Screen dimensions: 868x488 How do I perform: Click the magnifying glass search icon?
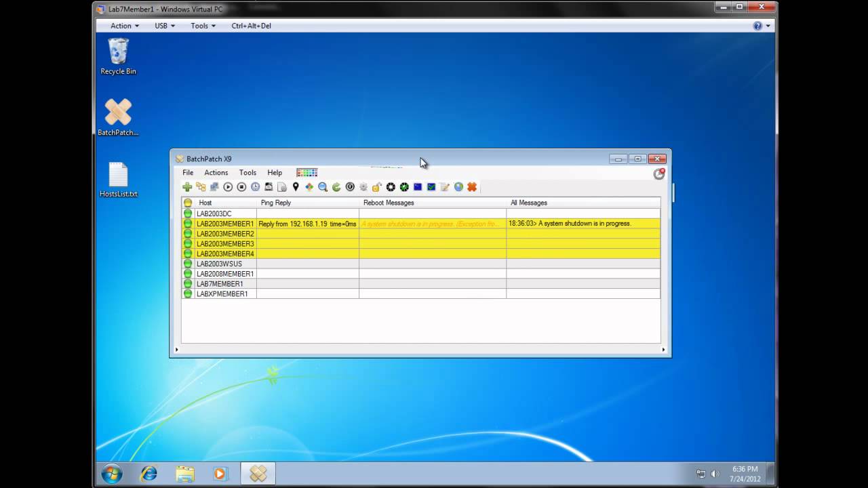tap(323, 187)
